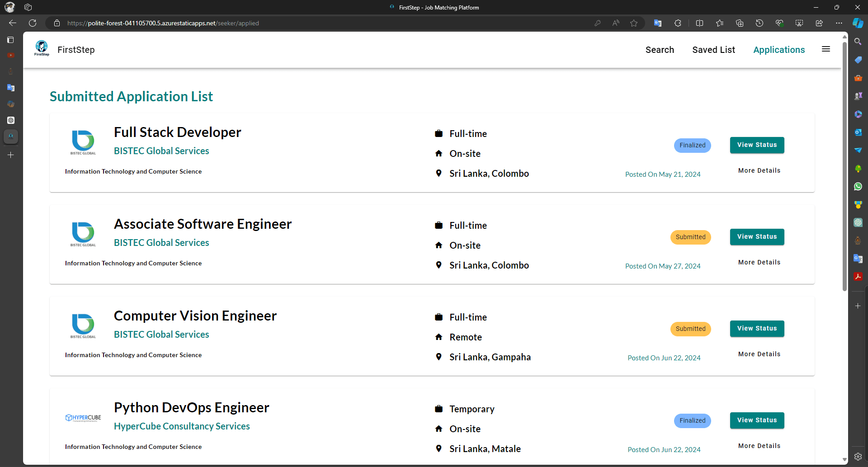
Task: Toggle favorite star for this page
Action: pyautogui.click(x=634, y=23)
